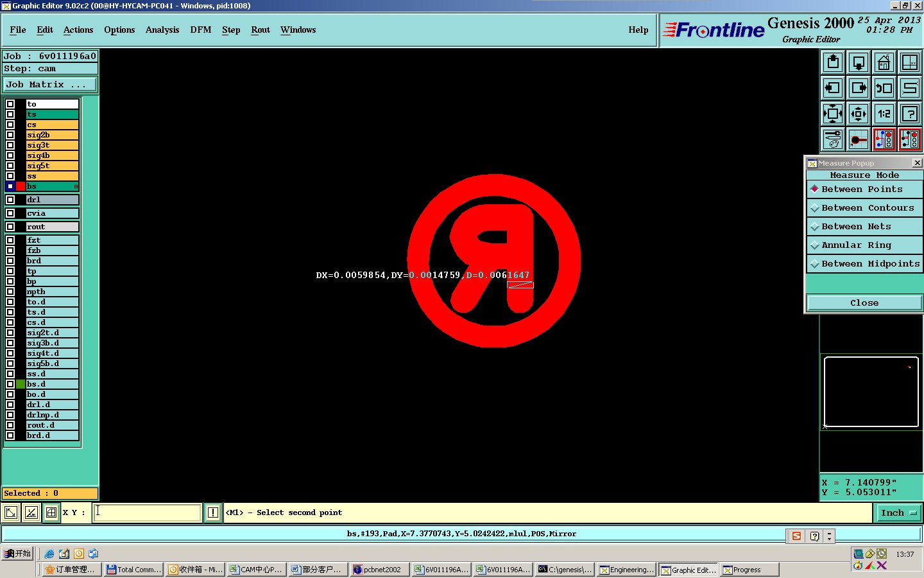Click green color swatch of bs.d layer
This screenshot has width=924, height=578.
click(x=21, y=384)
